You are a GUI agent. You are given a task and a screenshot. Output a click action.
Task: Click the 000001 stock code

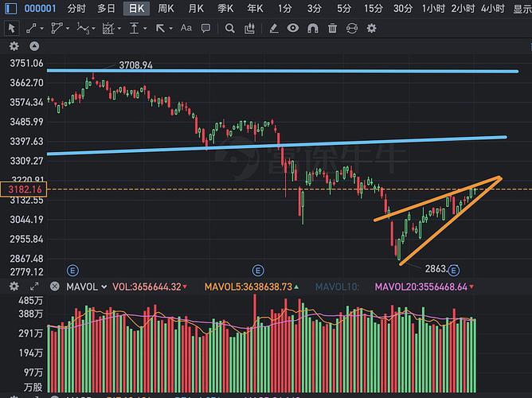point(40,9)
